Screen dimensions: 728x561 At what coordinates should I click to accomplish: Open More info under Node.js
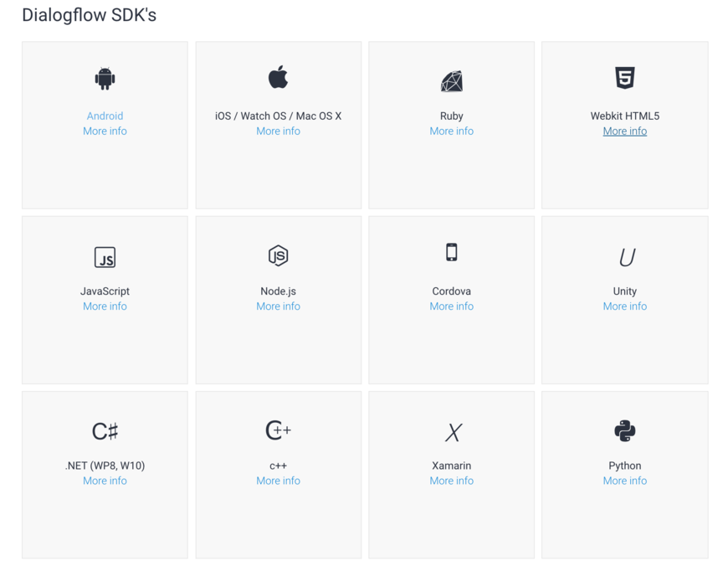[x=278, y=306]
